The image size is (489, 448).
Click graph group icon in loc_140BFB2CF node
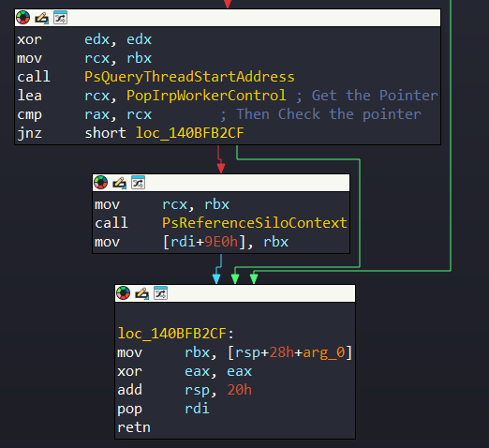pos(160,293)
